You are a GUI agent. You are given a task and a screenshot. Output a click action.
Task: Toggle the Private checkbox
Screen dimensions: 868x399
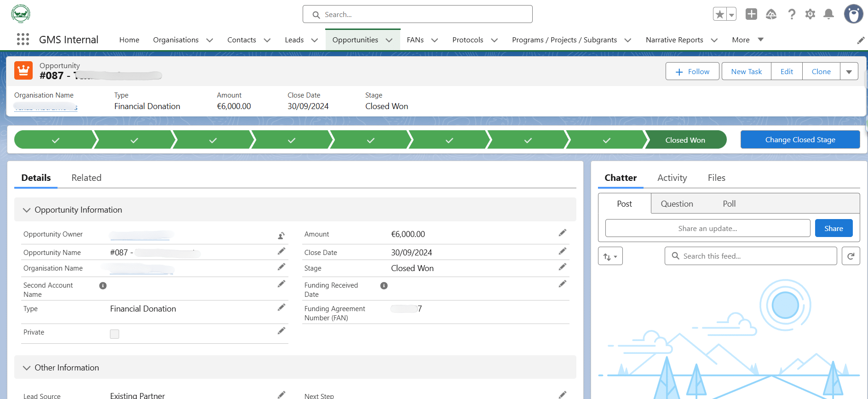115,334
